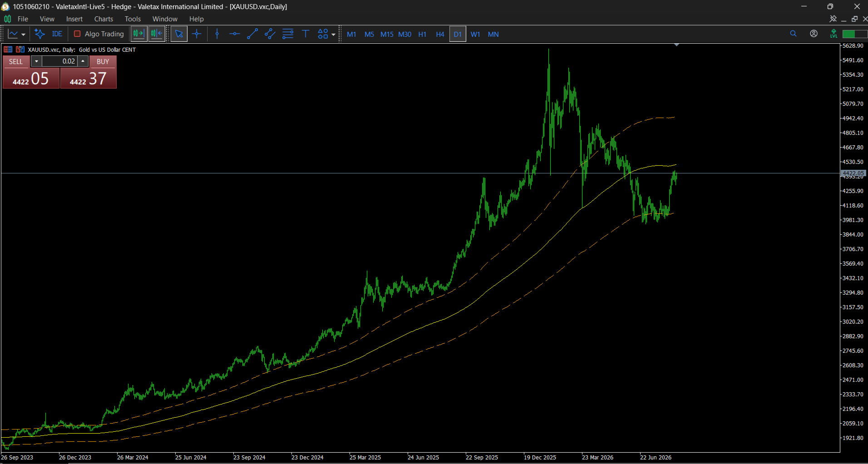Switch to M5 timeframe
Screen dimensions: 868x464
point(369,35)
